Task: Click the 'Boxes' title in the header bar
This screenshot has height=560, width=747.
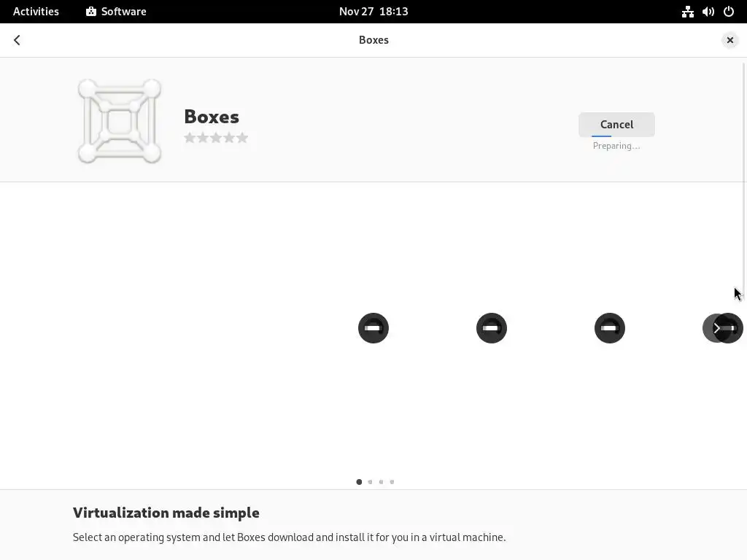Action: click(373, 40)
